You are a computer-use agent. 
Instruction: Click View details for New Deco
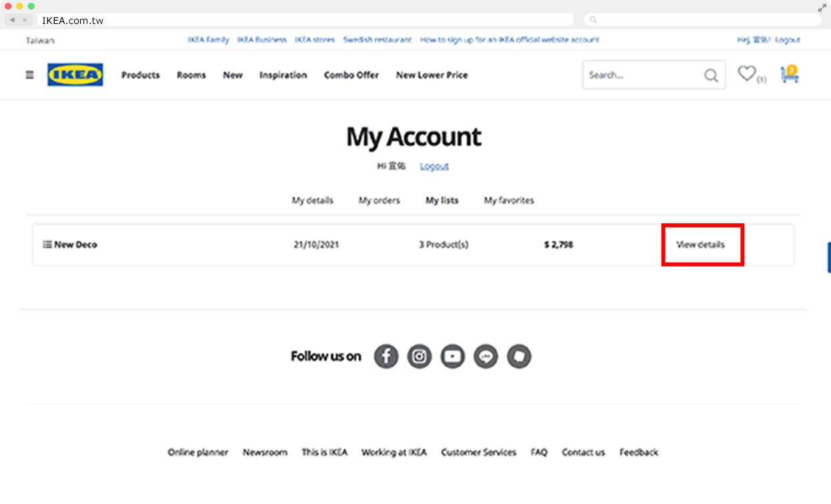point(700,245)
